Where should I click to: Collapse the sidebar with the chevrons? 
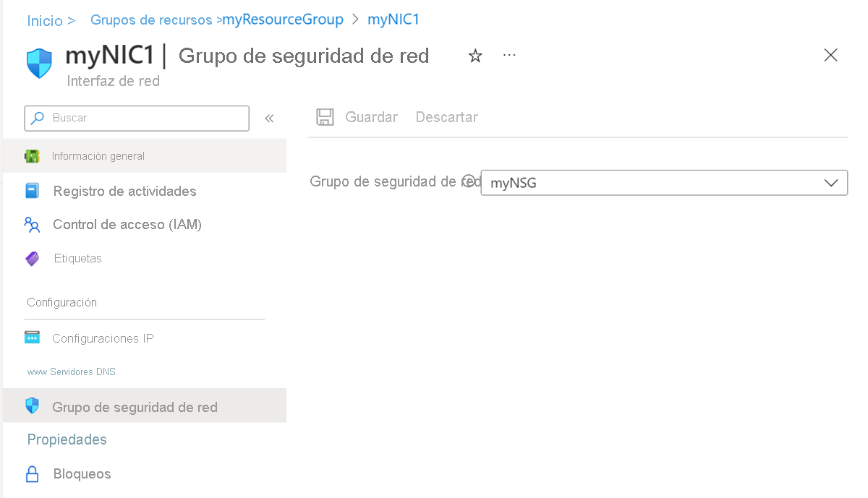tap(269, 118)
